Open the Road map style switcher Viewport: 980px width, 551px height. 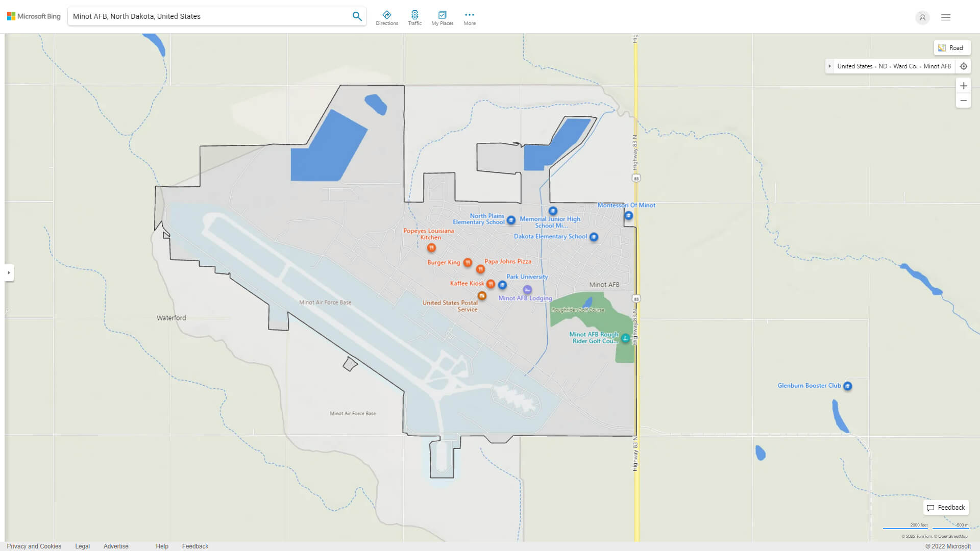click(952, 47)
